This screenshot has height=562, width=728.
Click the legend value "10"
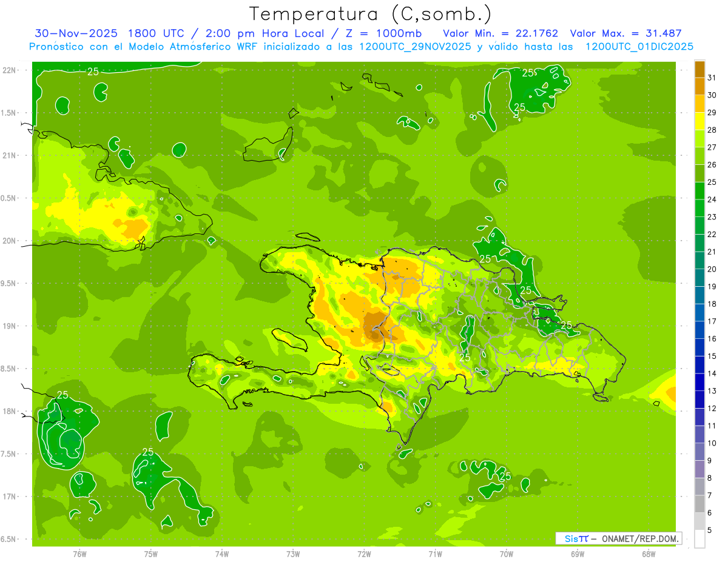click(x=712, y=443)
